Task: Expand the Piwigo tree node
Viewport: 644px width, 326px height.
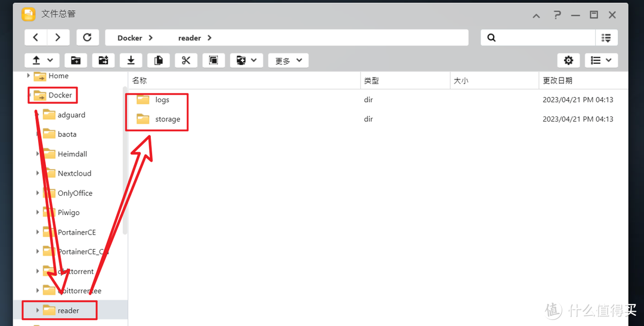Action: (x=38, y=213)
